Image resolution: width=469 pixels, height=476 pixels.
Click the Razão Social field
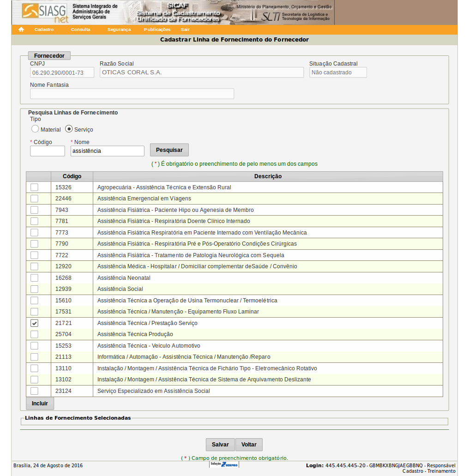pyautogui.click(x=202, y=72)
